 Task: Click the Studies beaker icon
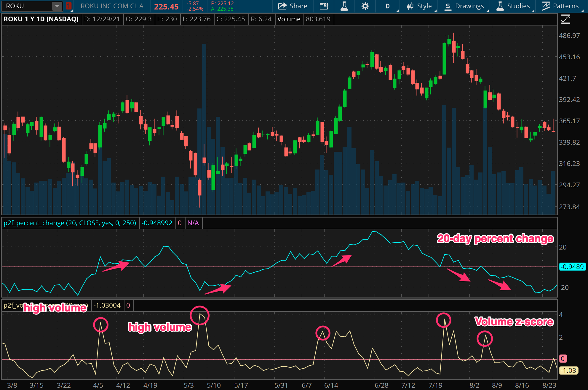point(500,6)
